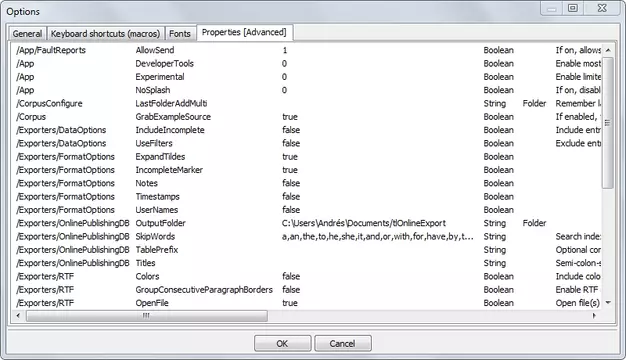Screen dimensions: 626x360
Task: Switch to the General tab
Action: click(27, 34)
